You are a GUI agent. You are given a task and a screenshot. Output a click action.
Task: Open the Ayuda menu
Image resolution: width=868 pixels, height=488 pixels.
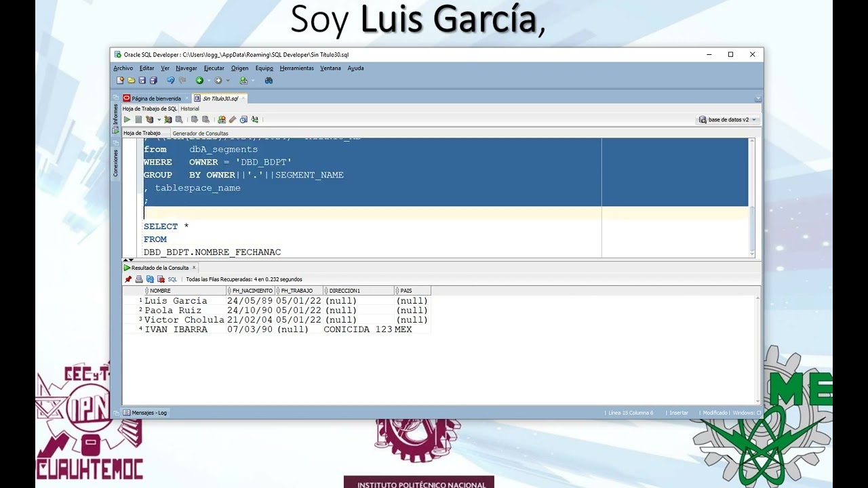coord(355,68)
